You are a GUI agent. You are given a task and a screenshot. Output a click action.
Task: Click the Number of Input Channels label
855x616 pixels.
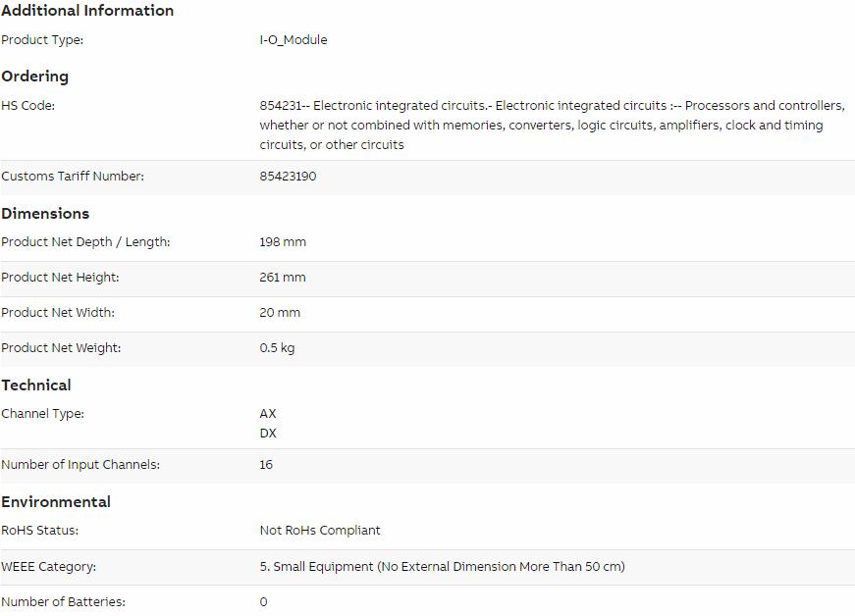[80, 465]
